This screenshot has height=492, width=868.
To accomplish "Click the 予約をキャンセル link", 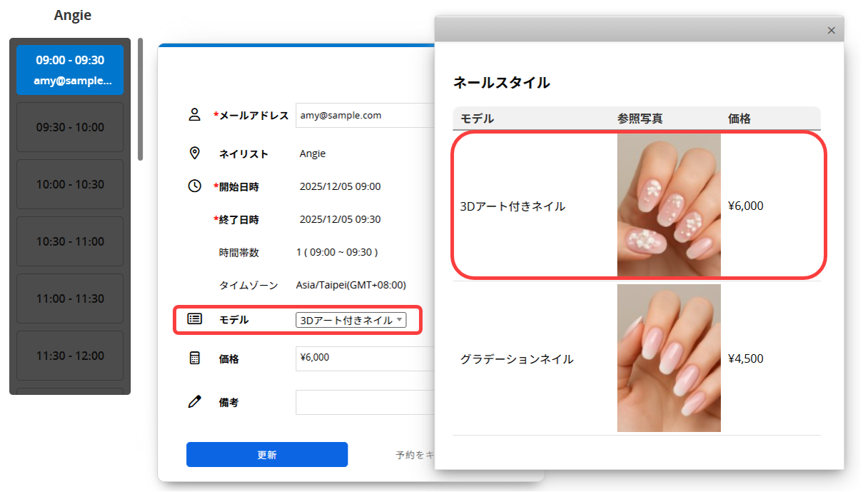I will click(415, 455).
